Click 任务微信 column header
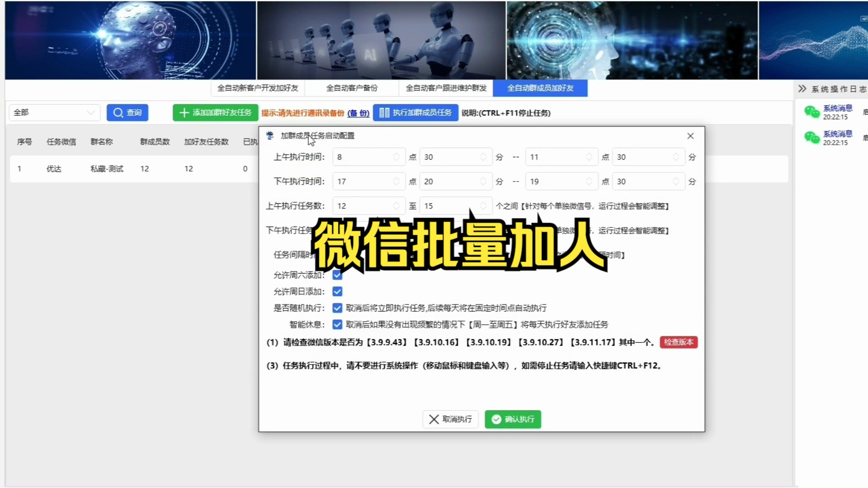Viewport: 868px width, 488px height. tap(61, 142)
